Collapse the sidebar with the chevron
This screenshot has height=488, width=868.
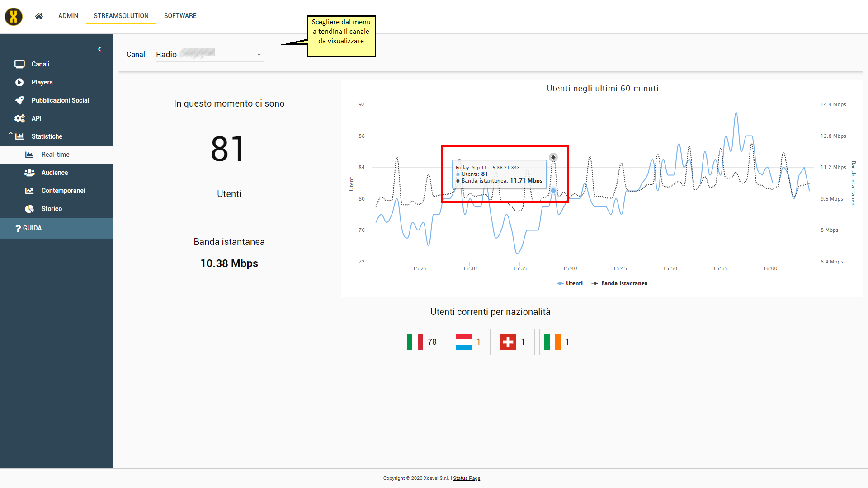pos(99,49)
